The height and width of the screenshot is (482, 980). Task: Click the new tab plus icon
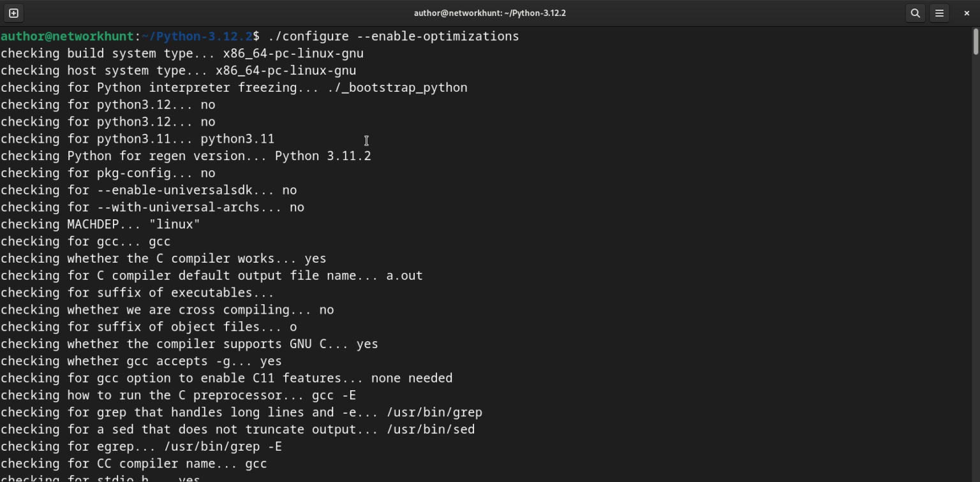click(x=14, y=13)
